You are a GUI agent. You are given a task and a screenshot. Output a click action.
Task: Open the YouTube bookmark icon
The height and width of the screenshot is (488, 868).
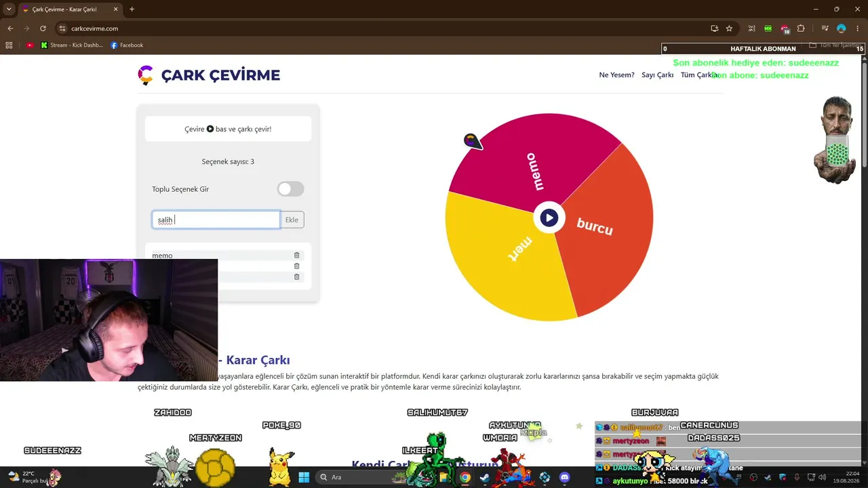click(x=30, y=45)
